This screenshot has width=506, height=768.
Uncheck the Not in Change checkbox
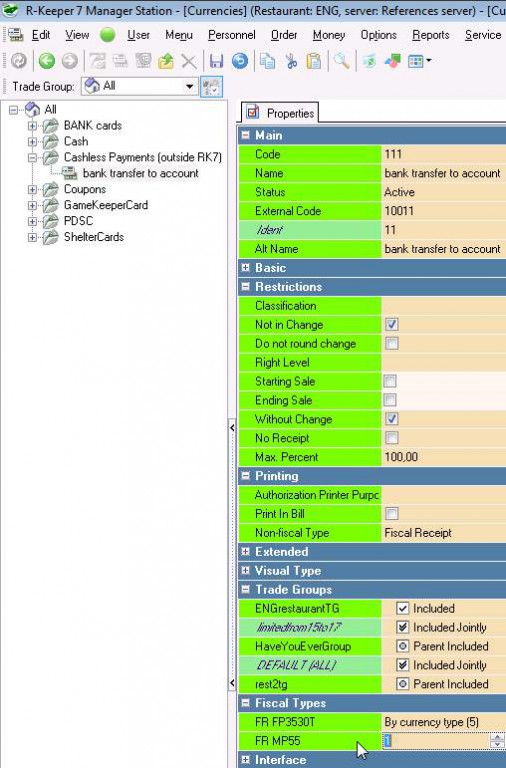point(391,324)
